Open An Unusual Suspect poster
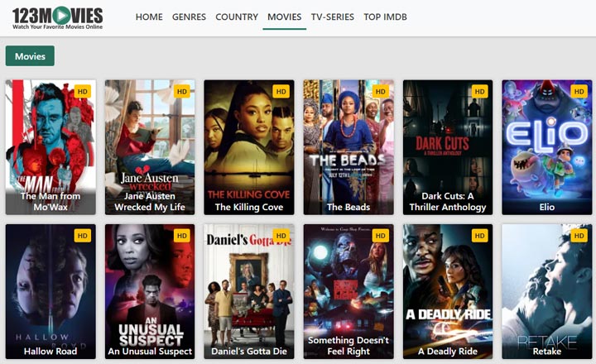This screenshot has width=596, height=364. [150, 291]
